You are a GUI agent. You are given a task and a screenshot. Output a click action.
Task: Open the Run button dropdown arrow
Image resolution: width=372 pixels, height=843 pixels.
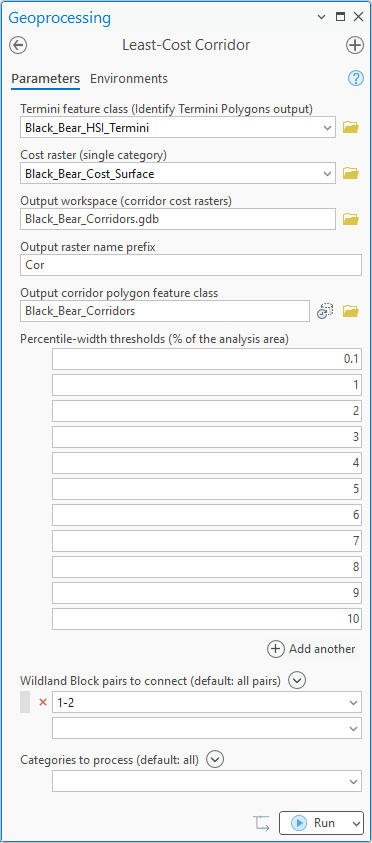tap(356, 823)
